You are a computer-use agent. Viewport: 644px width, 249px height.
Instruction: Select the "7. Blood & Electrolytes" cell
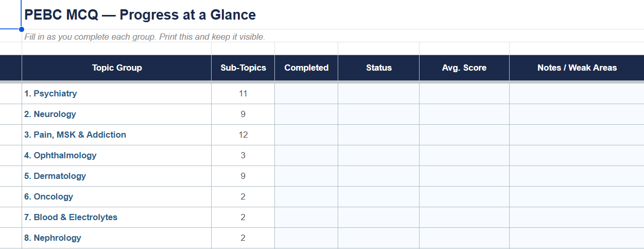[117, 218]
